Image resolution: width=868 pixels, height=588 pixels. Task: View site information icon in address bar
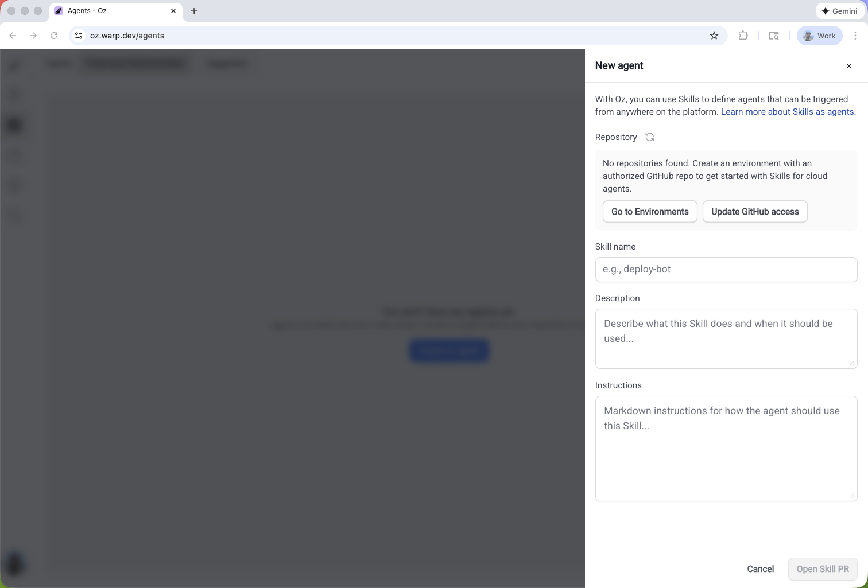coord(79,36)
